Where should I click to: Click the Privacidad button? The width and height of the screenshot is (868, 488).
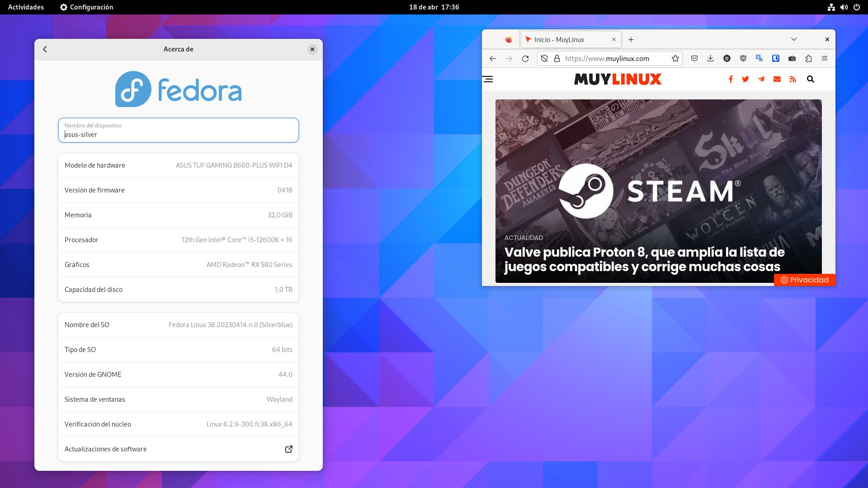tap(804, 280)
